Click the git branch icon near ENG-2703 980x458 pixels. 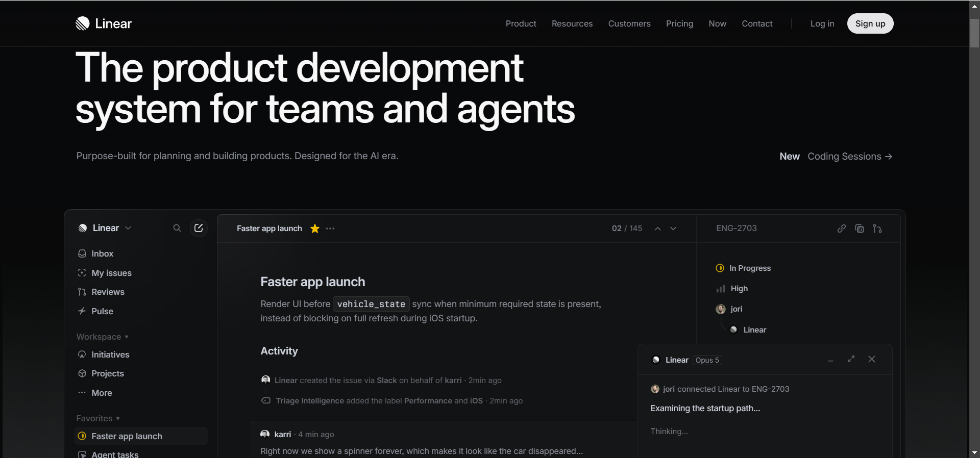pyautogui.click(x=877, y=228)
